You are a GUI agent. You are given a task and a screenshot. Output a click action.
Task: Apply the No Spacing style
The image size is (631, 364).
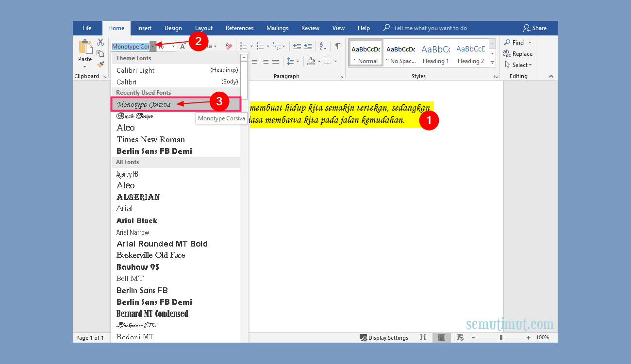pyautogui.click(x=400, y=53)
